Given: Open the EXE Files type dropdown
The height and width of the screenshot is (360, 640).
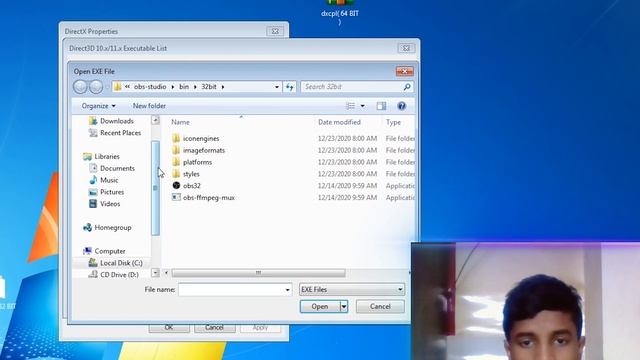Looking at the screenshot, I should 352,289.
